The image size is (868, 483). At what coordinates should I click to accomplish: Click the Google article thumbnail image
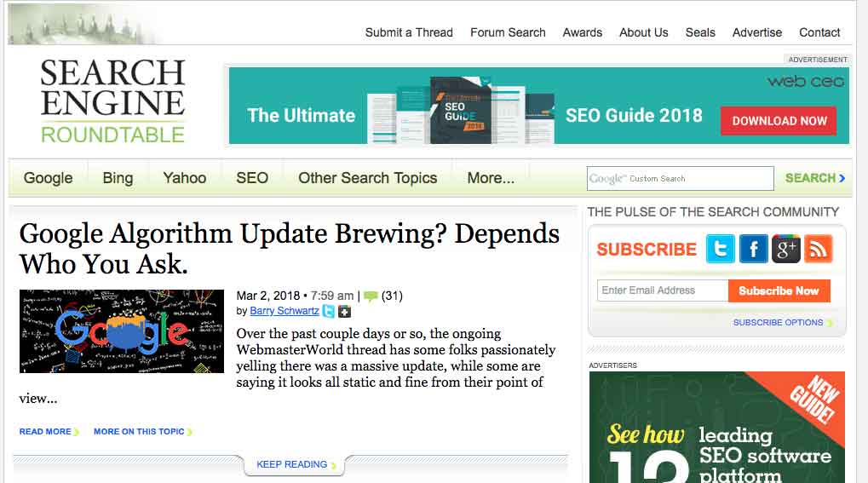122,331
